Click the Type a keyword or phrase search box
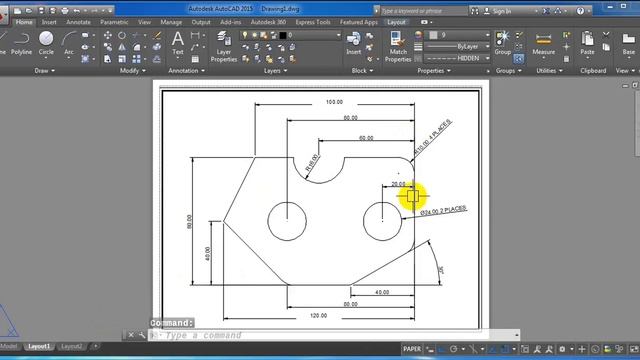 pos(423,11)
